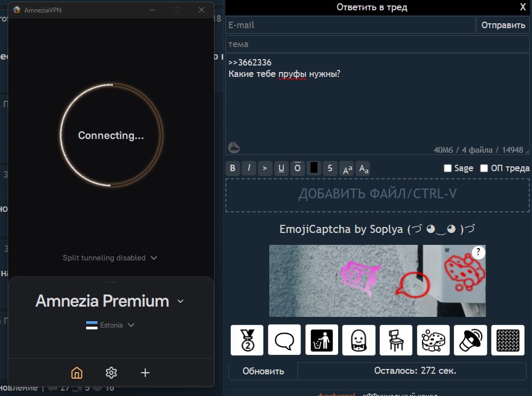Close the reply form with X
Viewport: 532px width, 396px height.
tap(523, 7)
